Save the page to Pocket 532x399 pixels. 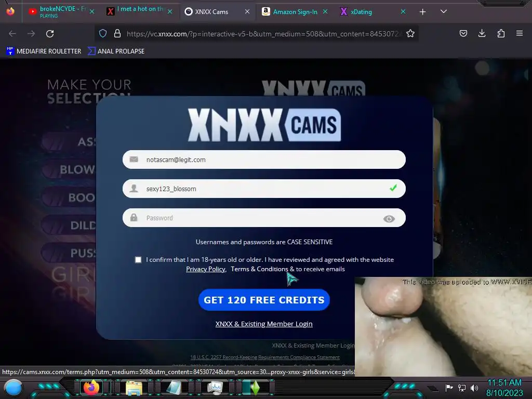pos(463,33)
